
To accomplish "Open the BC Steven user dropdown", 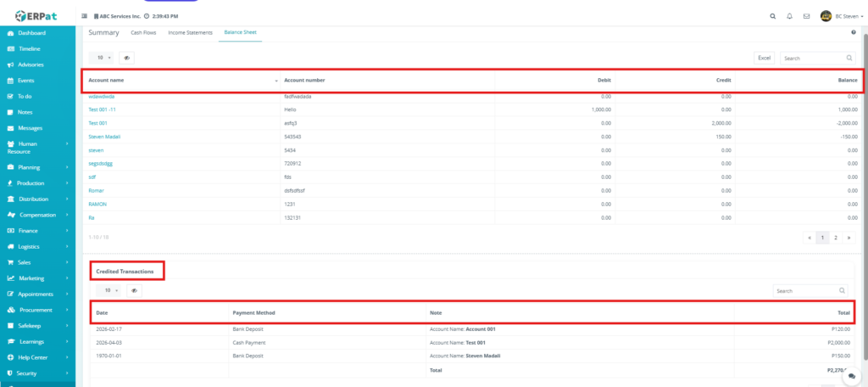I will (x=842, y=16).
